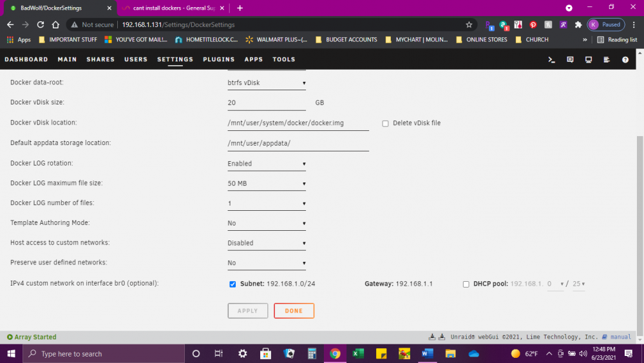Open the Apps menu
Screen dimensions: 644x363
[x=253, y=59]
